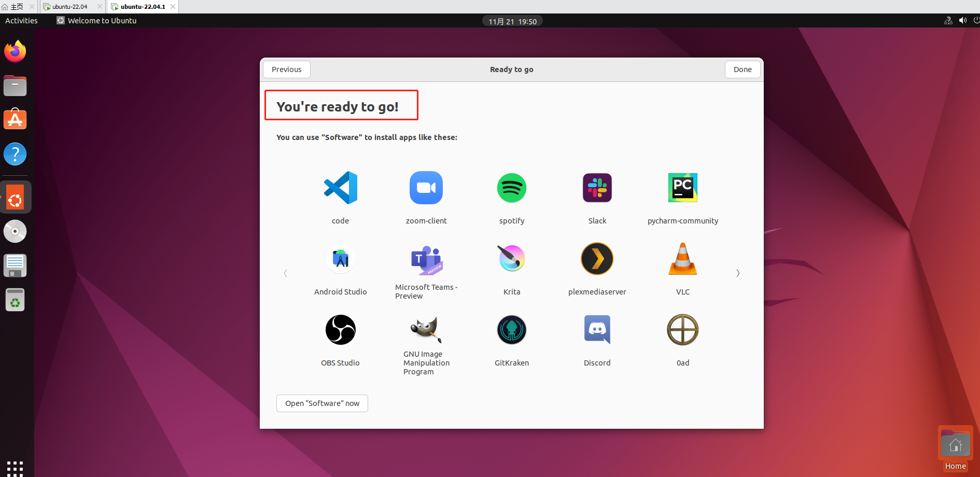Choose the 0ad game icon
Screen dimensions: 980x477
pos(683,330)
